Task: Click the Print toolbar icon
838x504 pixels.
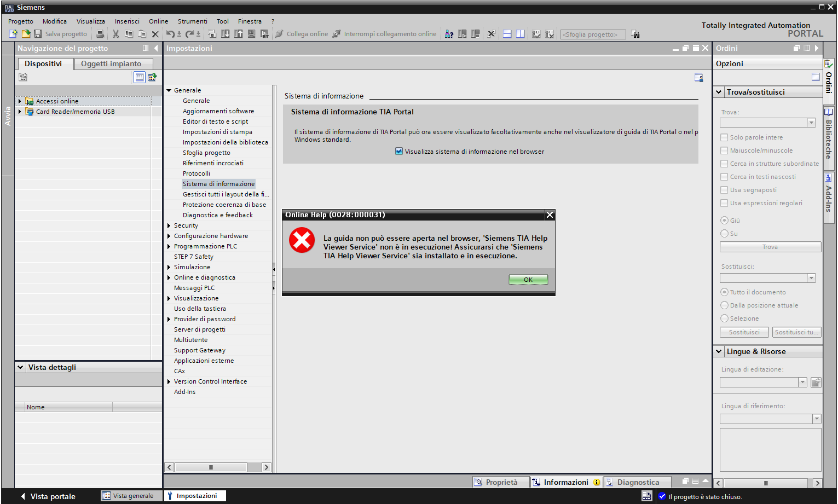Action: (100, 34)
